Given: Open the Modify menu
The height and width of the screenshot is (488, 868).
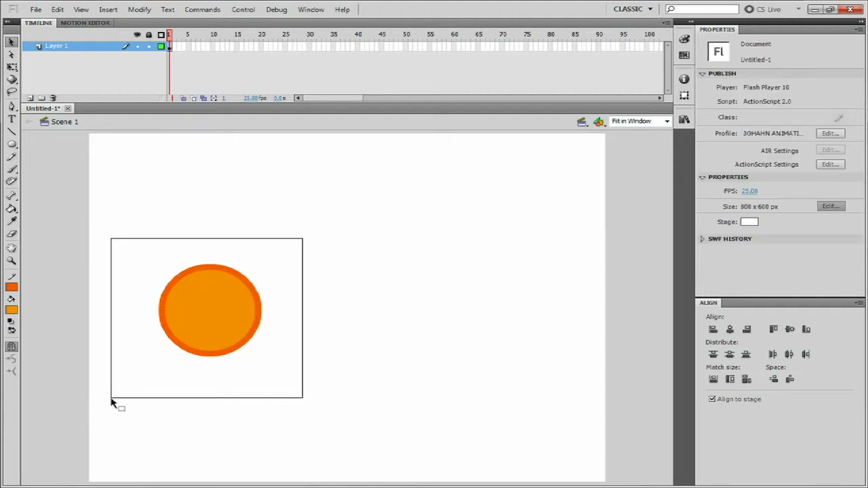Looking at the screenshot, I should 139,9.
